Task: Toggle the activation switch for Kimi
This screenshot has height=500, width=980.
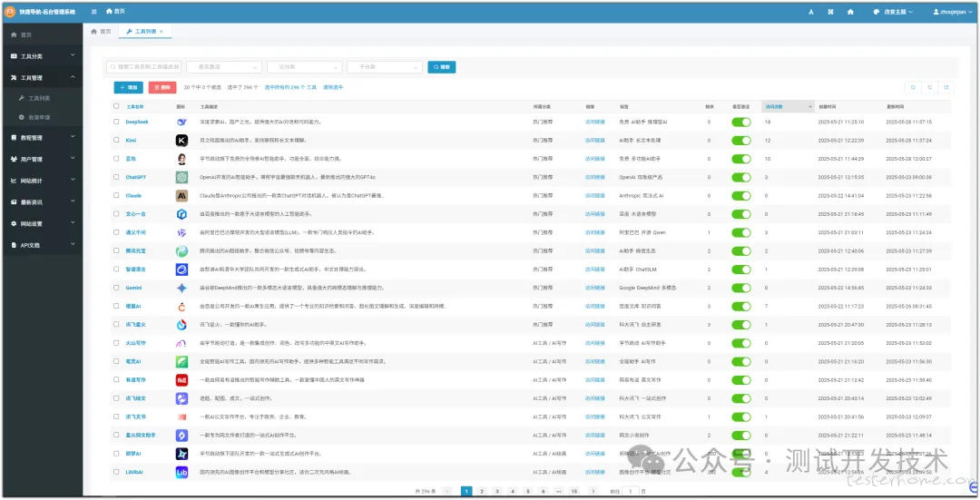Action: click(x=741, y=141)
